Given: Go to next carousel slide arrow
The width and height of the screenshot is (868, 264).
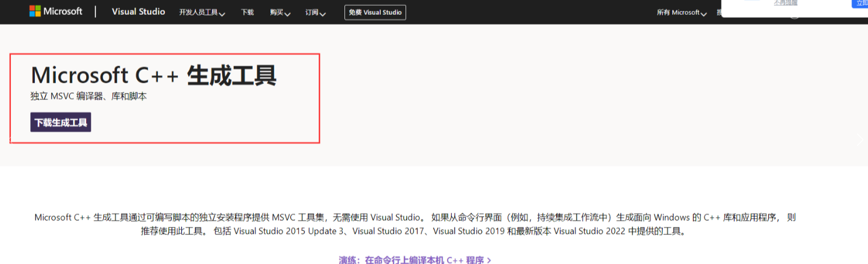Looking at the screenshot, I should [860, 139].
